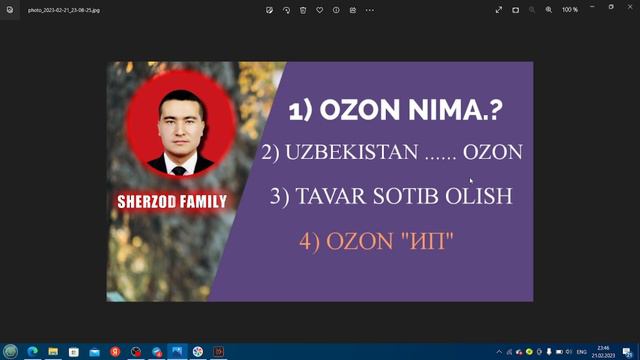Click the network tray icon
This screenshot has width=640, height=360.
509,352
